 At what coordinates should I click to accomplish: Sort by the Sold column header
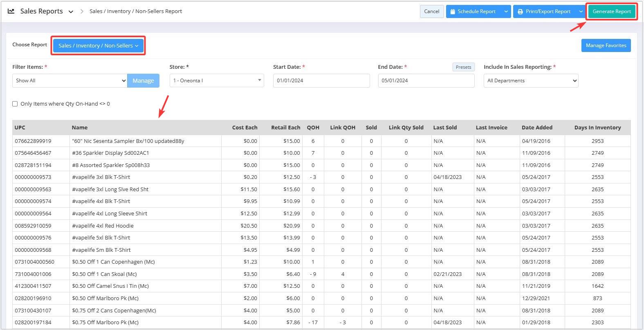[371, 128]
